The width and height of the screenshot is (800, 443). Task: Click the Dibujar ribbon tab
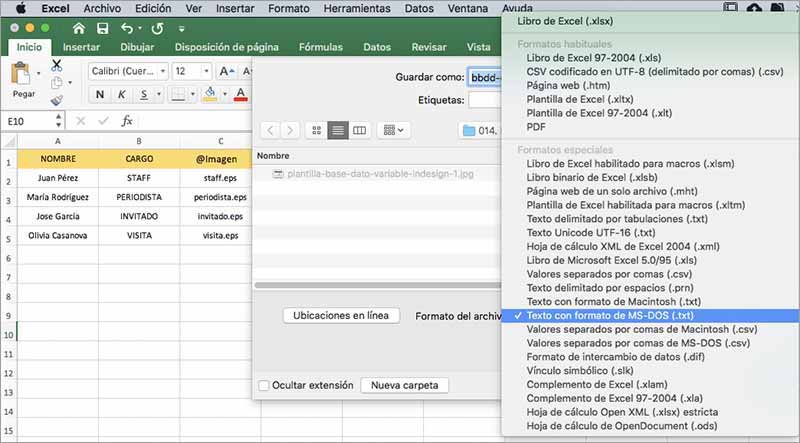(137, 47)
